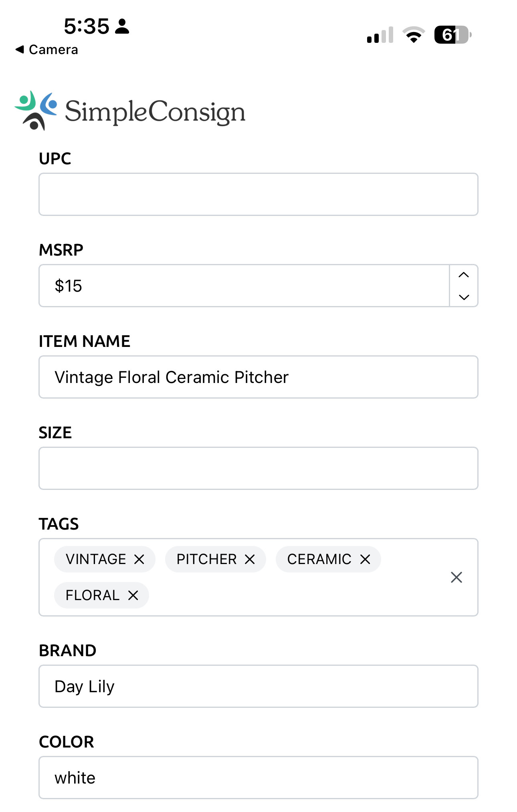Remove the FLORAL tag
Screen dimensions: 517x812
click(x=133, y=595)
